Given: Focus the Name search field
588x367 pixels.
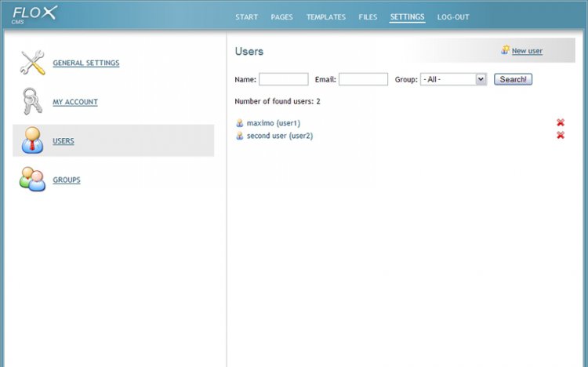Looking at the screenshot, I should [x=283, y=79].
